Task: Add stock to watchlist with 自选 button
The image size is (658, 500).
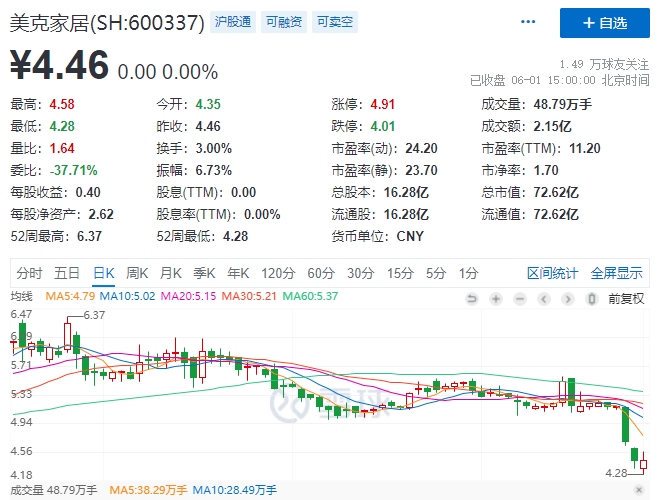Action: tap(605, 23)
